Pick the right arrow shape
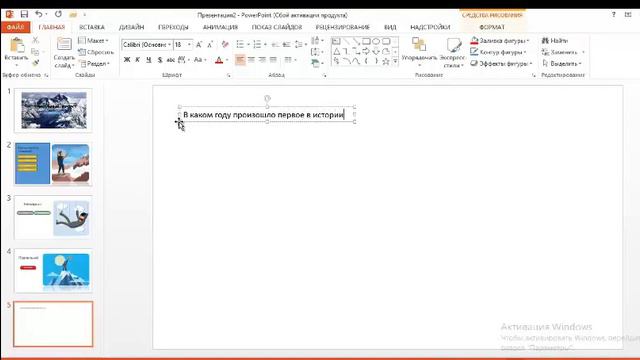 click(x=366, y=51)
